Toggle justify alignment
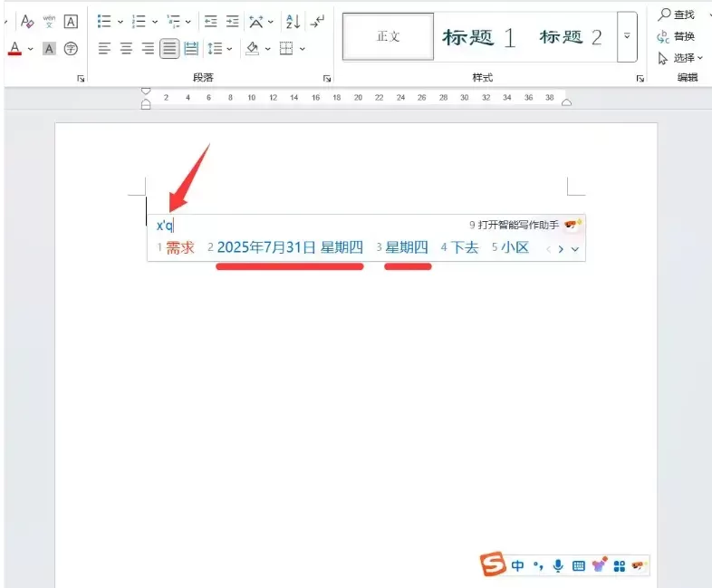 point(169,48)
